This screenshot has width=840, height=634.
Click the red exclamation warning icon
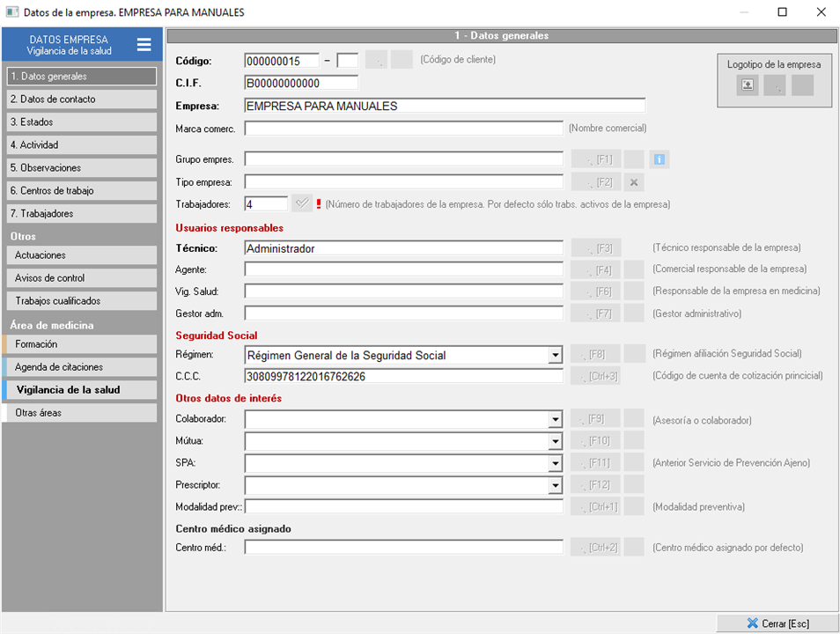(318, 204)
